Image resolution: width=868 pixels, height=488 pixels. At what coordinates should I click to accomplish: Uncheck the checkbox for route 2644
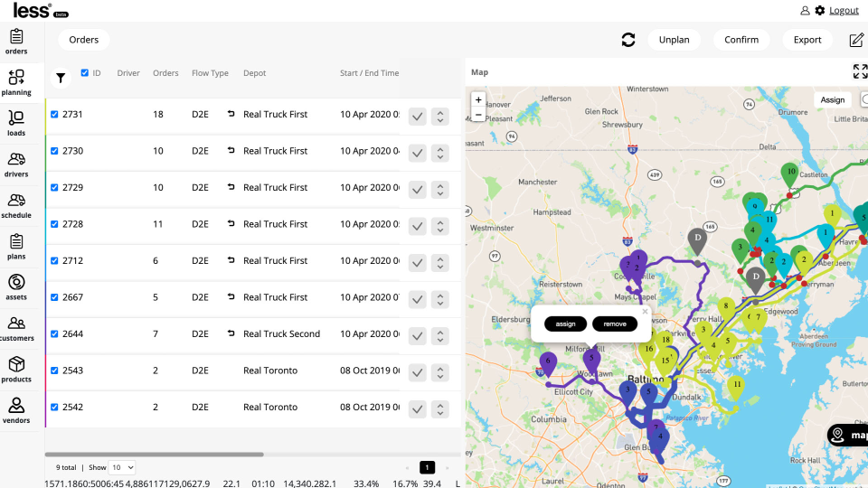(54, 333)
